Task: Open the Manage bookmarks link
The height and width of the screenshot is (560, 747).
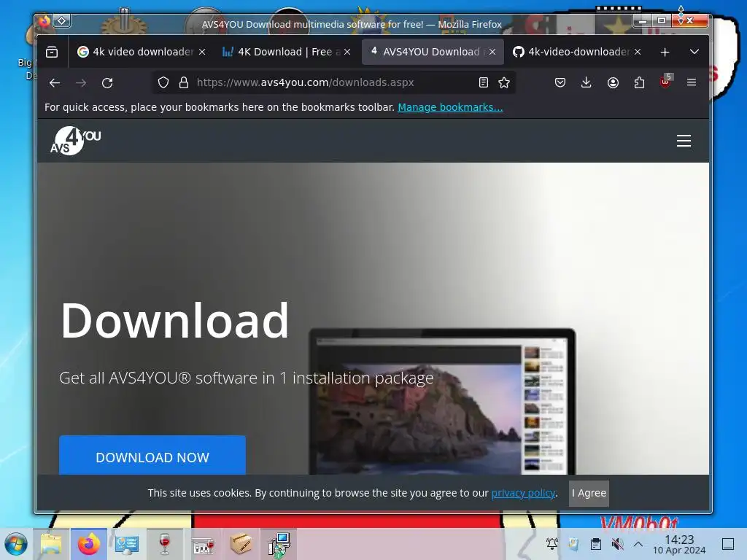Action: [450, 108]
